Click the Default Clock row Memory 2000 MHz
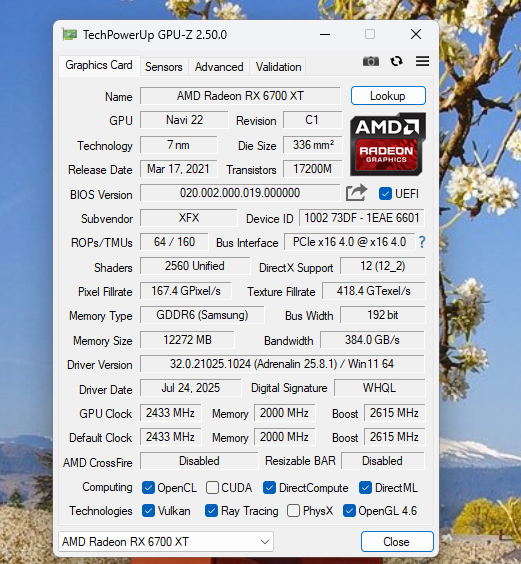This screenshot has height=564, width=521. [x=284, y=437]
